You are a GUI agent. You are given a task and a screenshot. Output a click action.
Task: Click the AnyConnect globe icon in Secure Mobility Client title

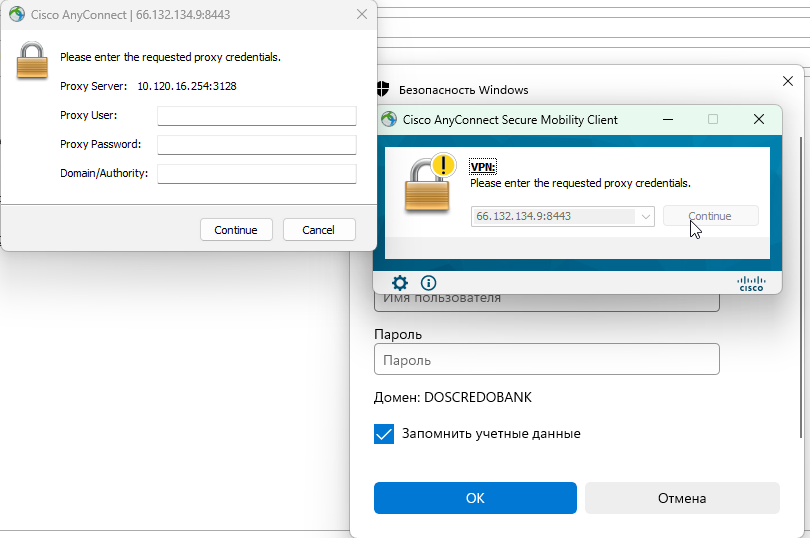tap(389, 119)
